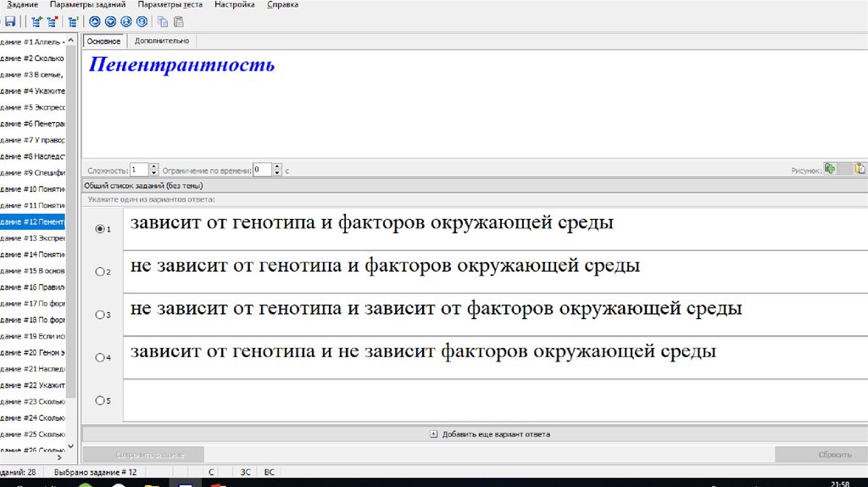Screen dimensions: 868x487
Task: Click the blue circular down arrow icon
Action: click(110, 22)
